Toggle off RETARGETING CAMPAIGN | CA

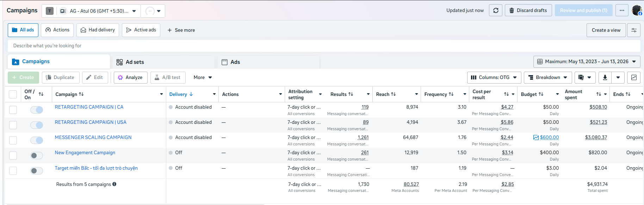[37, 110]
